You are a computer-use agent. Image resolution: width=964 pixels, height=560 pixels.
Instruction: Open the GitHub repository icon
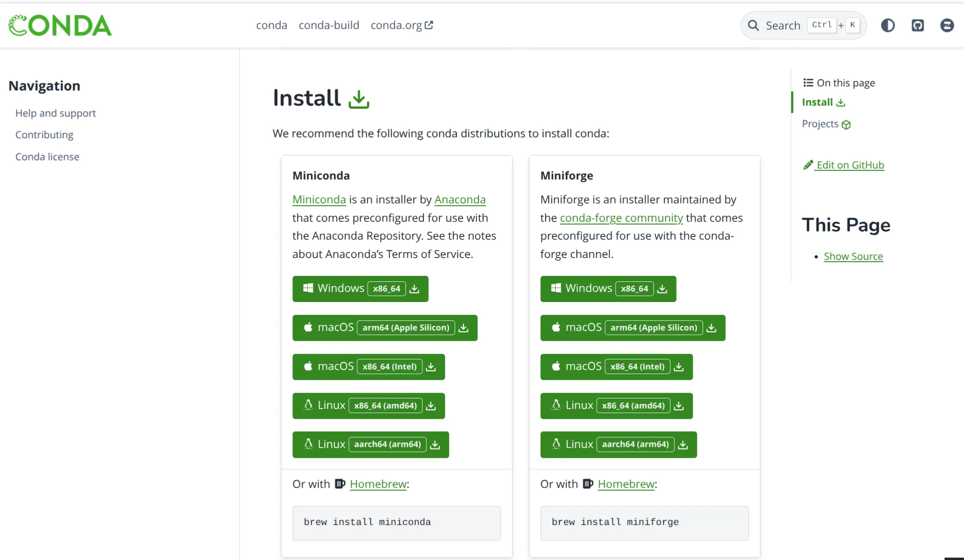(x=918, y=25)
